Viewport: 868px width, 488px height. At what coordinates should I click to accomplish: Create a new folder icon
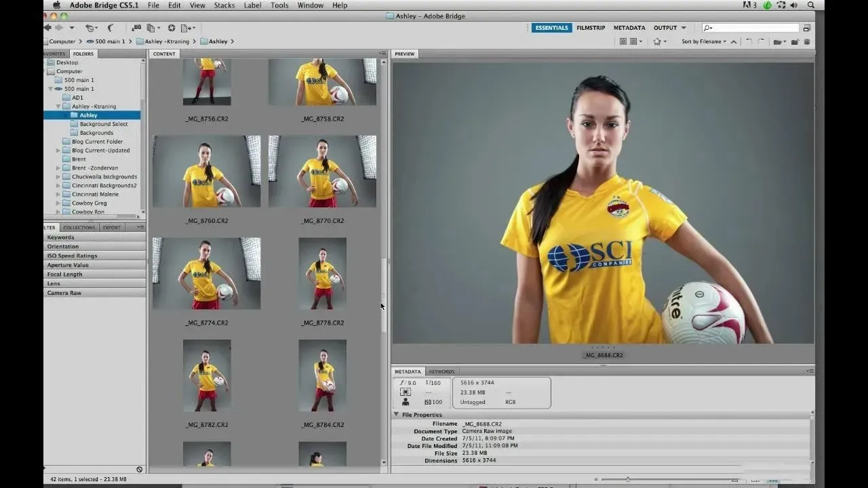(x=795, y=42)
